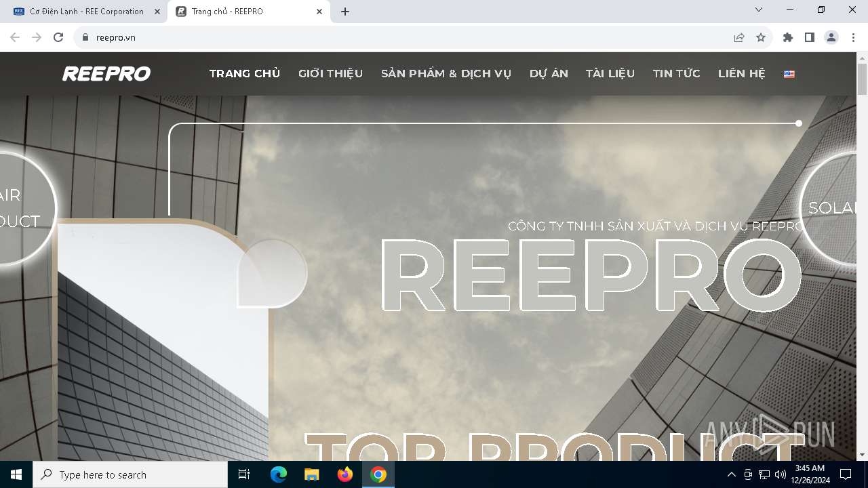This screenshot has height=488, width=868.
Task: Launch Firefox from the taskbar
Action: click(345, 474)
